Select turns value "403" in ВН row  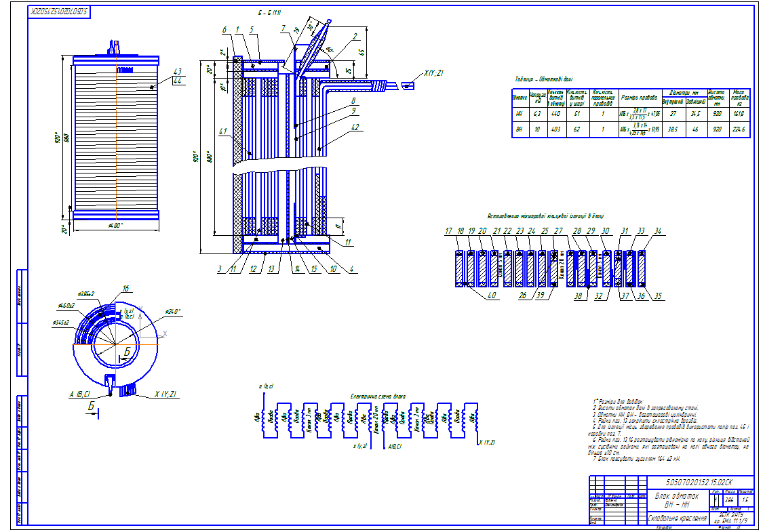[x=555, y=129]
